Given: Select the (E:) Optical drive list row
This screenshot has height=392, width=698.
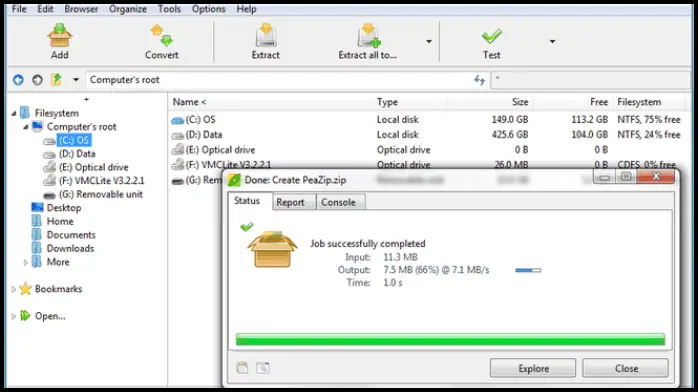Looking at the screenshot, I should [427, 150].
